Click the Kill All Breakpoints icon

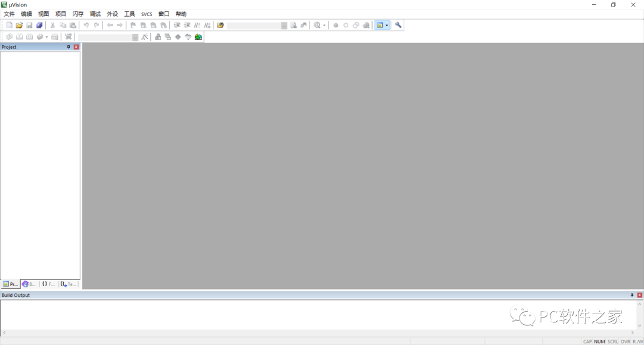tap(366, 25)
